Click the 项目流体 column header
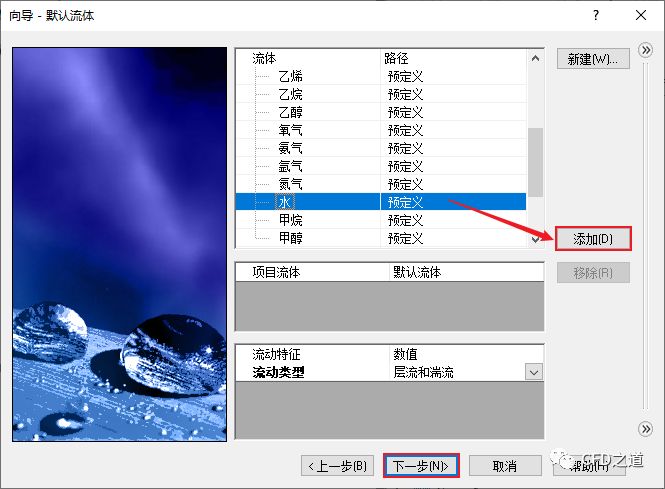The width and height of the screenshot is (665, 489). pyautogui.click(x=276, y=272)
